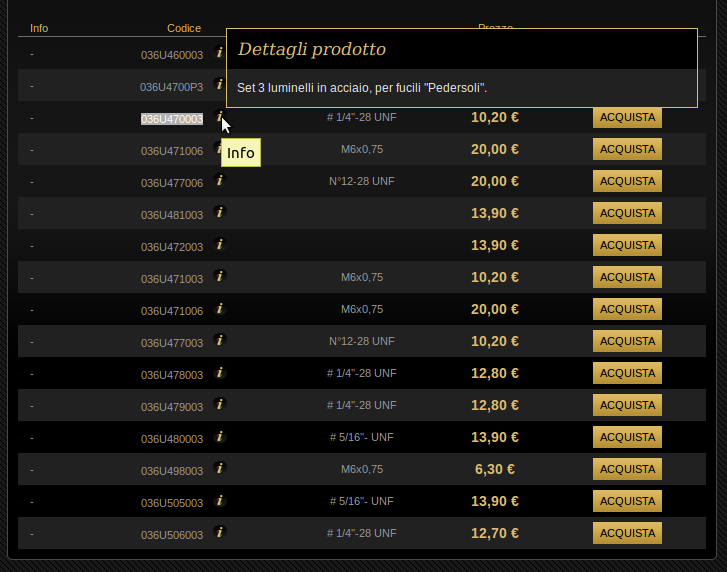
Task: Buy item 036U477006 with ACQUISTA button
Action: click(x=627, y=182)
